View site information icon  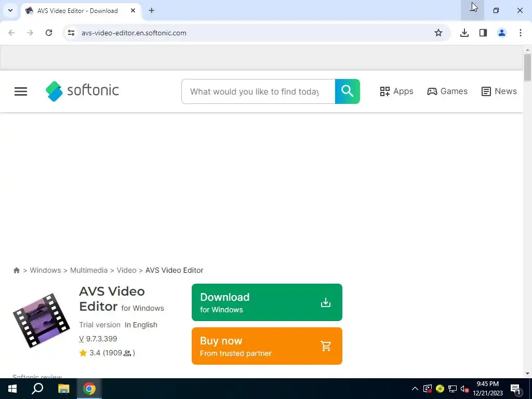click(x=71, y=33)
